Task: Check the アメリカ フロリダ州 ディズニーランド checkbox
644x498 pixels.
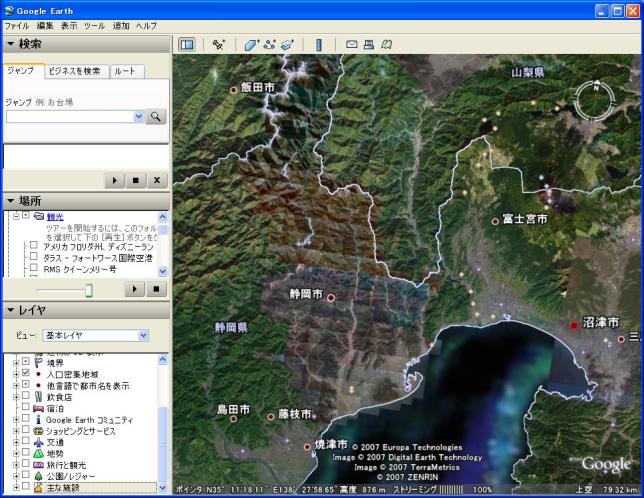Action: click(34, 245)
